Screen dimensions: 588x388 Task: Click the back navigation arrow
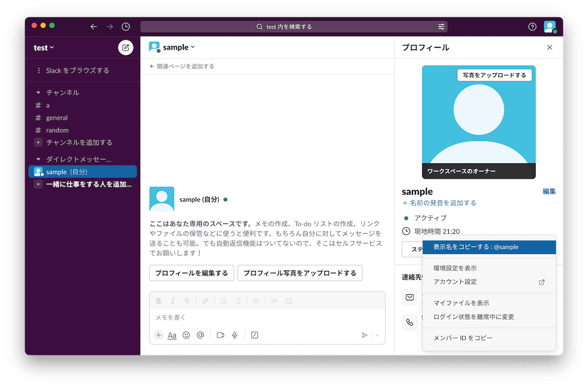pyautogui.click(x=94, y=27)
